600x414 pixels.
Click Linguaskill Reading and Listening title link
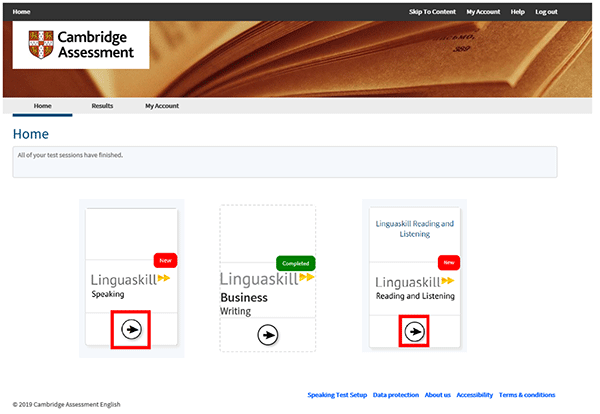(x=415, y=228)
